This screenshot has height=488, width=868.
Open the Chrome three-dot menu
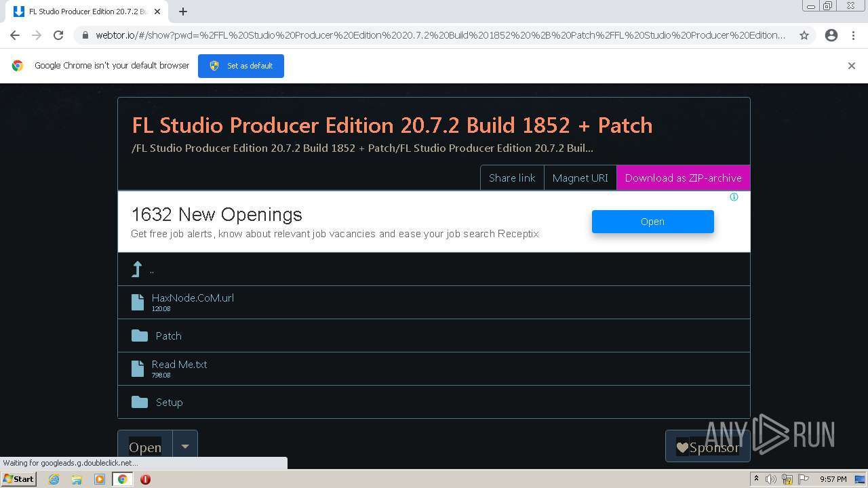[x=853, y=35]
